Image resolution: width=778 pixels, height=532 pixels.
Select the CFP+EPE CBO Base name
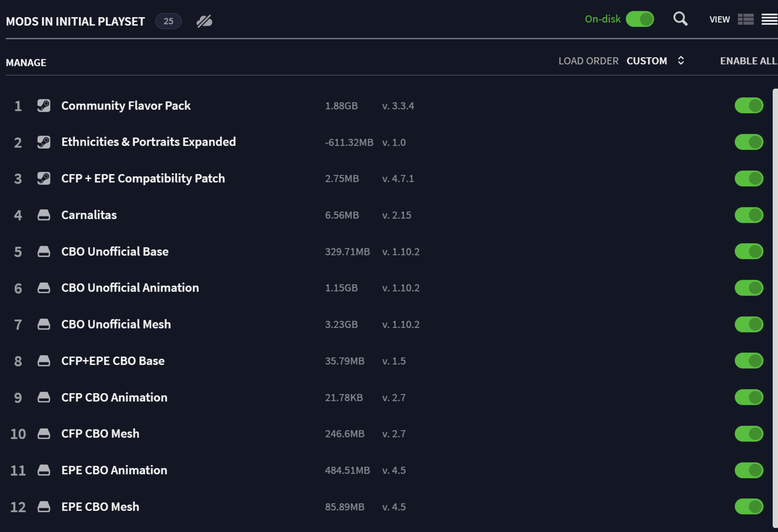click(113, 361)
